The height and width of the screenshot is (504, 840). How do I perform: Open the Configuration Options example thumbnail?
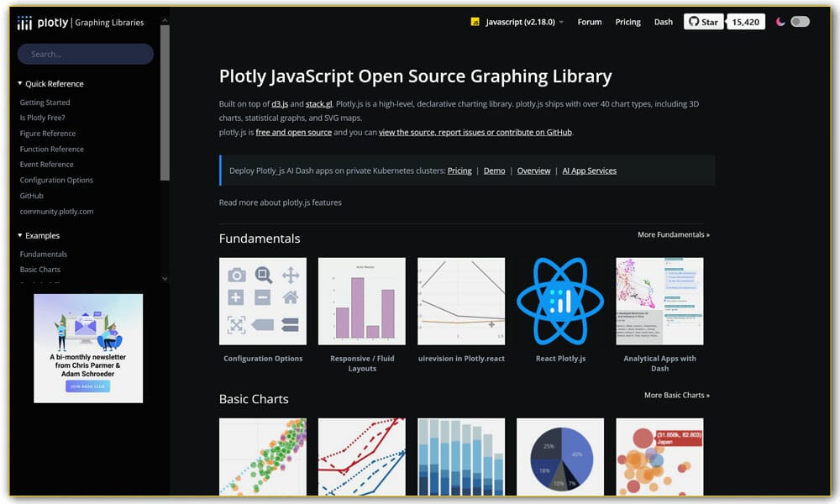click(262, 300)
